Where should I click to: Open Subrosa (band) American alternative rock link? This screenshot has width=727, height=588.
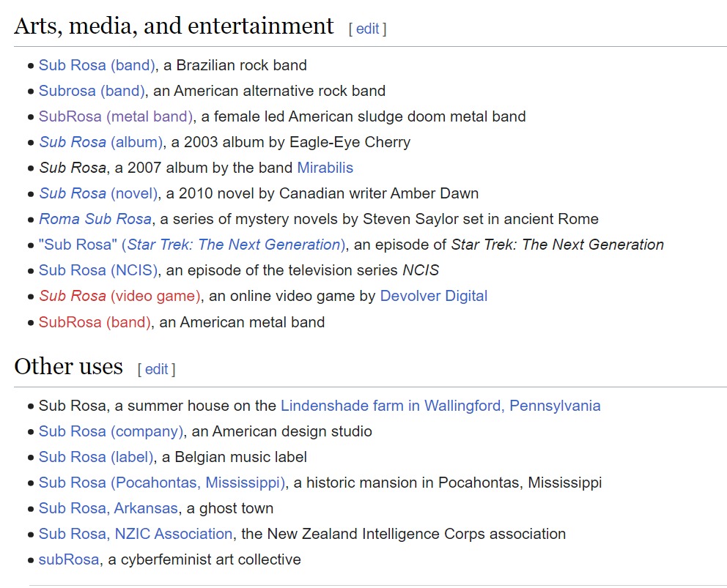(92, 91)
